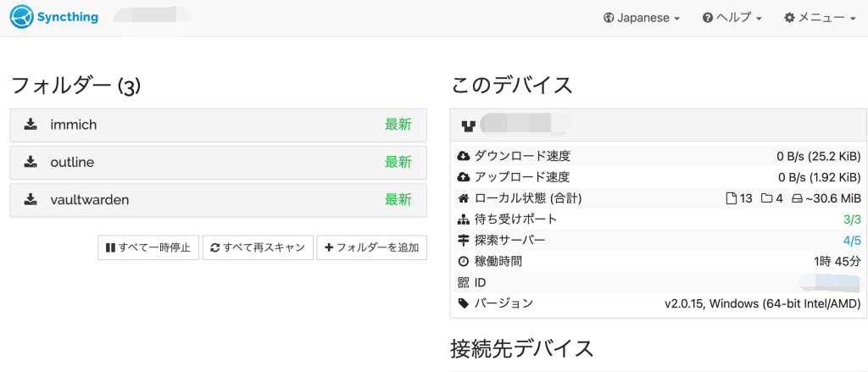Add a folder with フォルダーを追加
This screenshot has height=372, width=868.
pos(372,248)
